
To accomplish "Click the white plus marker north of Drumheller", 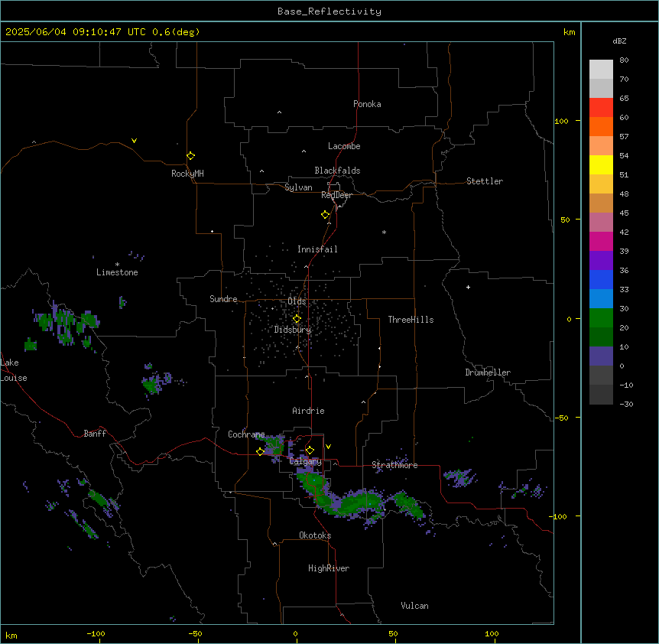I will point(468,287).
